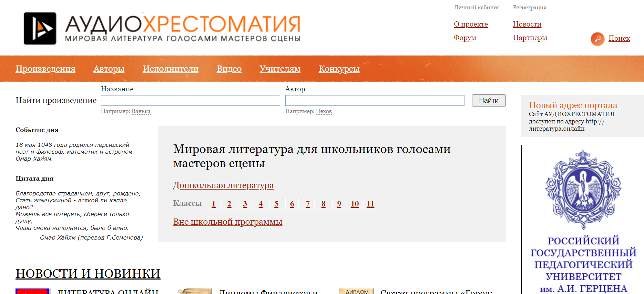Click the Цитата дня heading

coord(34,179)
